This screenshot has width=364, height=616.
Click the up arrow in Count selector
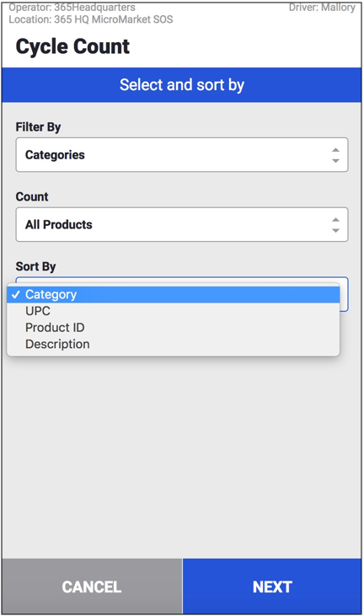click(335, 220)
